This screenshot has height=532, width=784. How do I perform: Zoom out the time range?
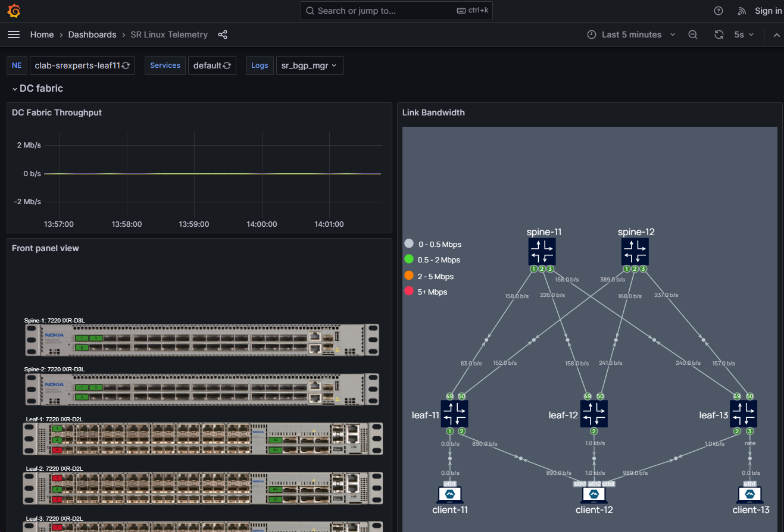coord(693,35)
